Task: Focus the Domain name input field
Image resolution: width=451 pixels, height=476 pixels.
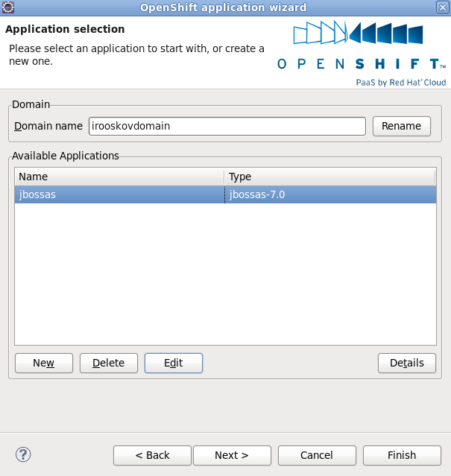Action: pos(227,127)
